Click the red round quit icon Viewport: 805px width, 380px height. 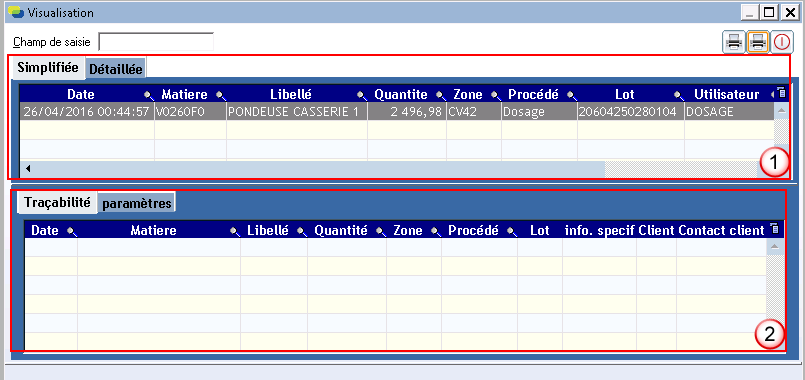tap(782, 42)
